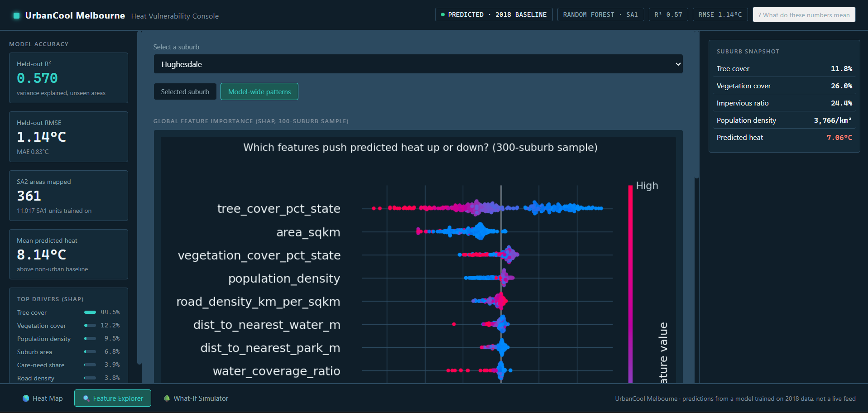Click the What-If Simulator leaf icon

(167, 399)
